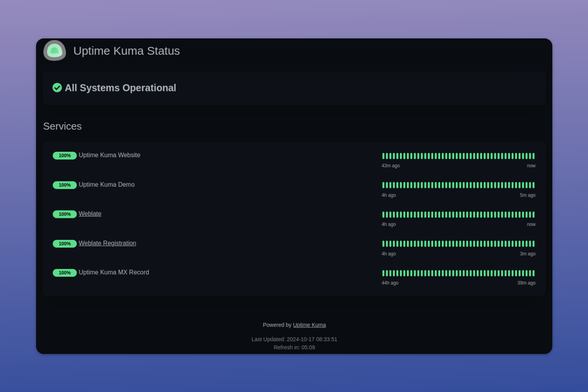
Task: Click the green checkmark status icon
Action: click(x=57, y=87)
